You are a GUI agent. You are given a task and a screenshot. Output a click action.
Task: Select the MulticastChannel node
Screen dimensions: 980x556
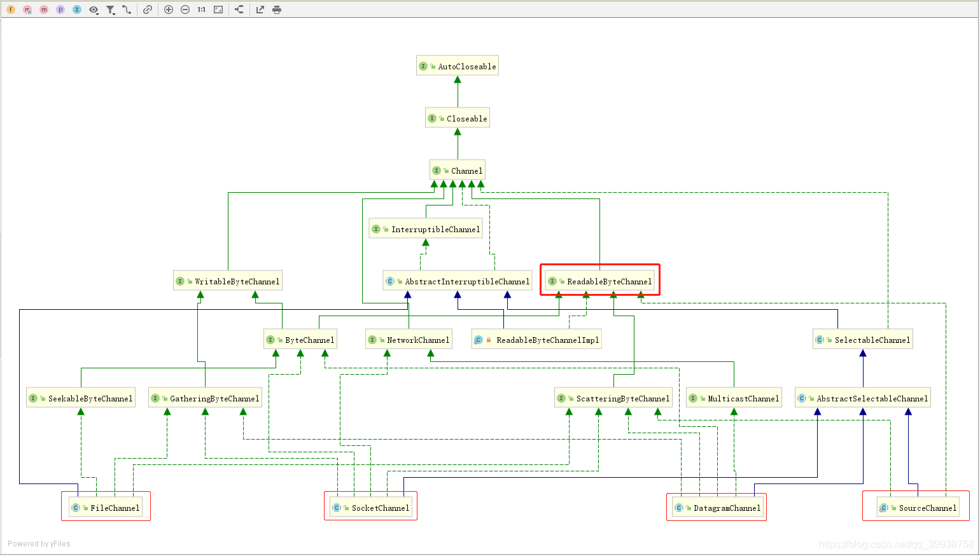(x=734, y=398)
